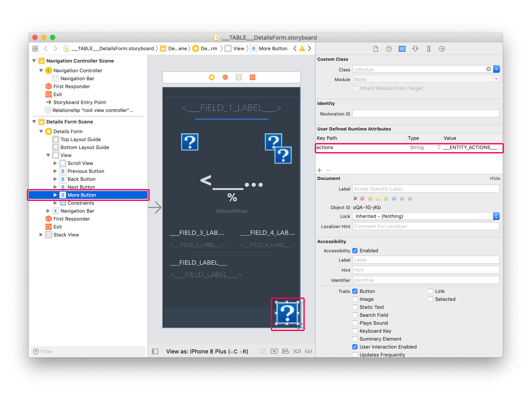
Task: Enable the Search Field trait checkbox
Action: pos(355,315)
